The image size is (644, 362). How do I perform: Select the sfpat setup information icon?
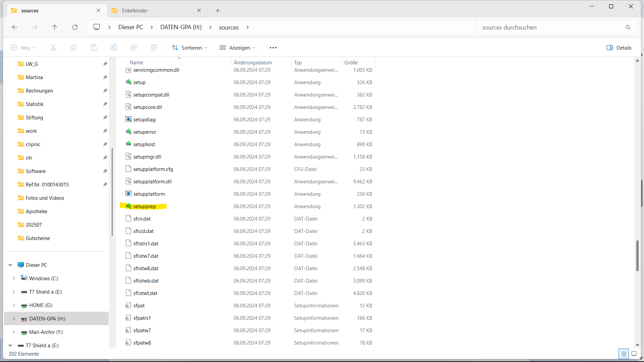click(x=128, y=305)
